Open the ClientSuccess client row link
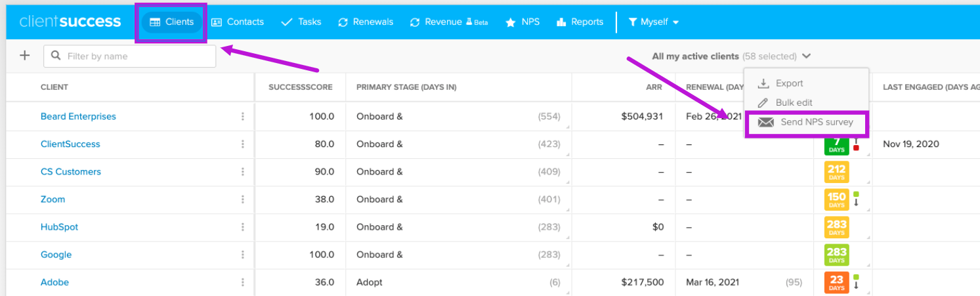Viewport: 980px width, 296px height. [x=70, y=144]
